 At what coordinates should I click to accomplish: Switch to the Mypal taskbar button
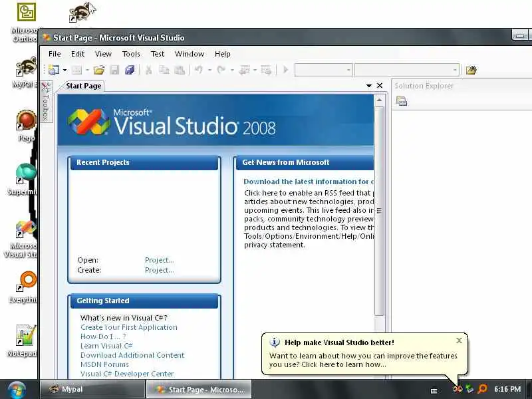click(x=92, y=390)
